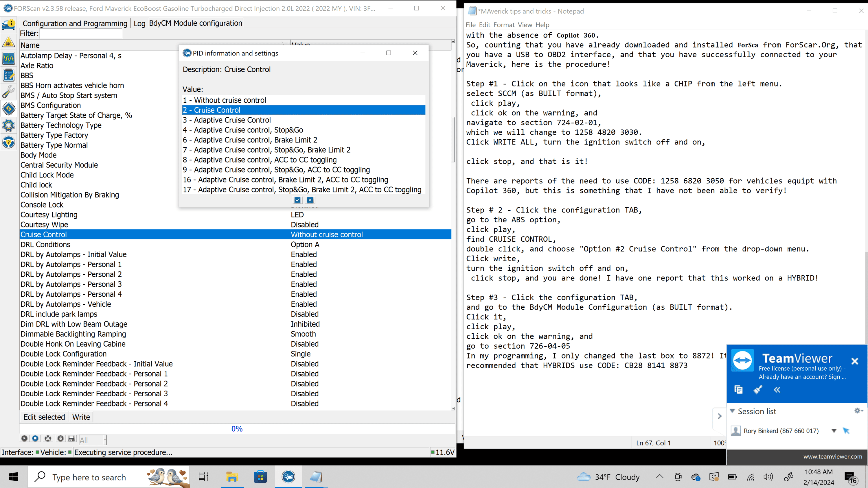Open the service procedures wrench icon
Screen dimensions: 868x488
click(x=8, y=92)
